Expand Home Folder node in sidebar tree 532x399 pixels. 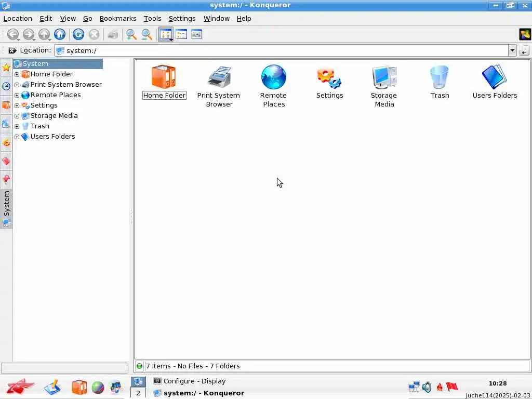point(17,74)
